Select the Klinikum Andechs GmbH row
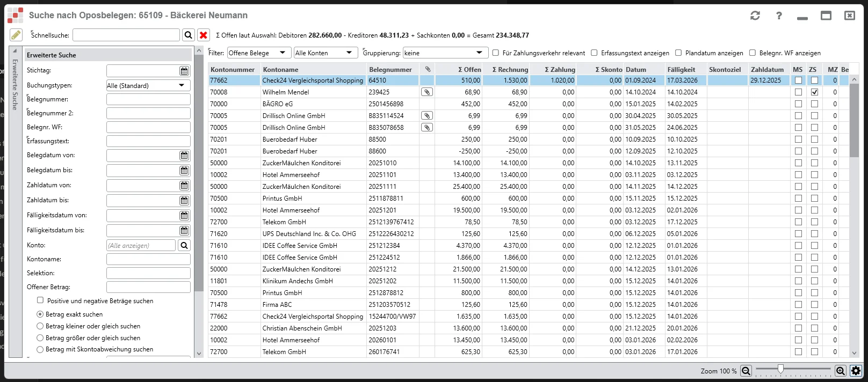The width and height of the screenshot is (868, 382). 529,281
